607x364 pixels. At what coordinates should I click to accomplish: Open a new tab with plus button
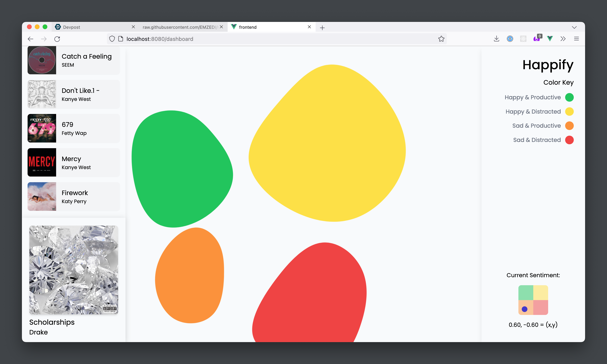(x=322, y=28)
